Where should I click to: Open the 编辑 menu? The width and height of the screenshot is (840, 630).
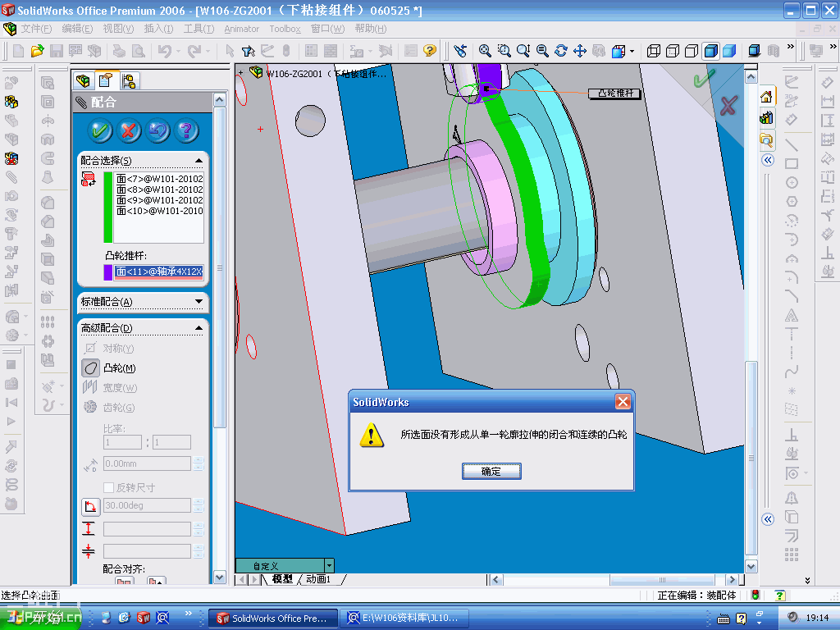tap(77, 29)
